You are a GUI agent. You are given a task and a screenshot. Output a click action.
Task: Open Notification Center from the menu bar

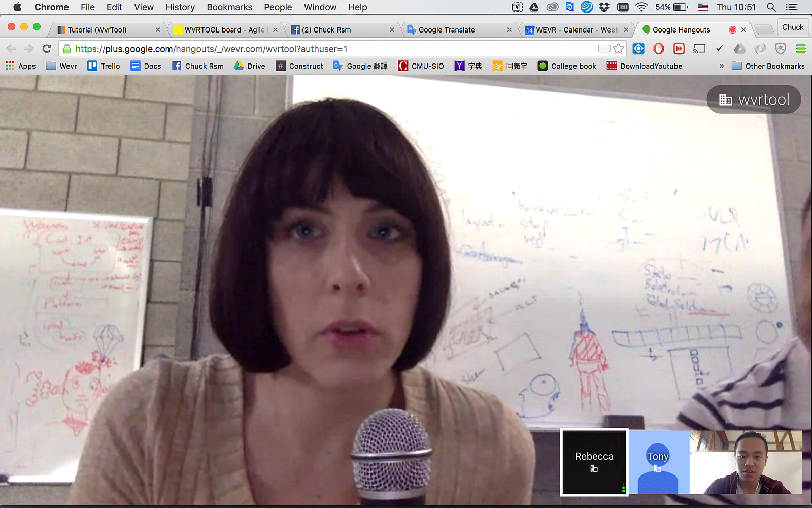(791, 7)
